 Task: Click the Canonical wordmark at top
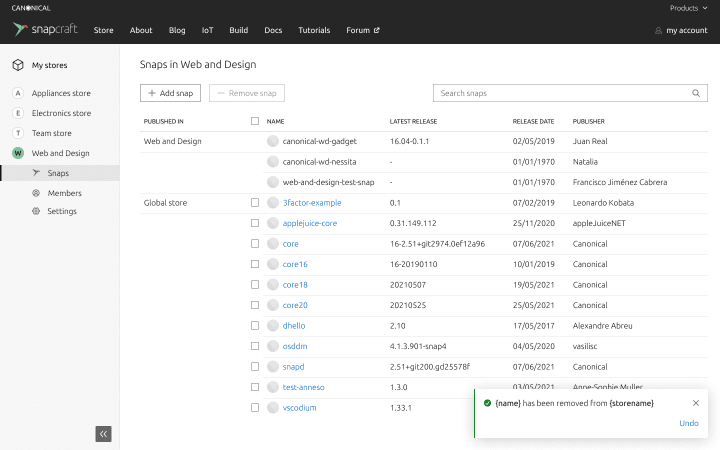tap(31, 8)
